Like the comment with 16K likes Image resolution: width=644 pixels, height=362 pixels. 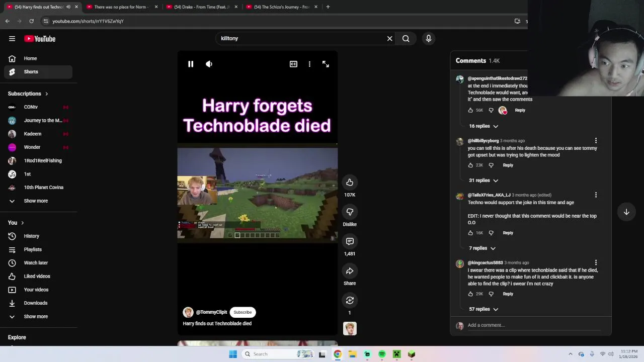click(470, 233)
